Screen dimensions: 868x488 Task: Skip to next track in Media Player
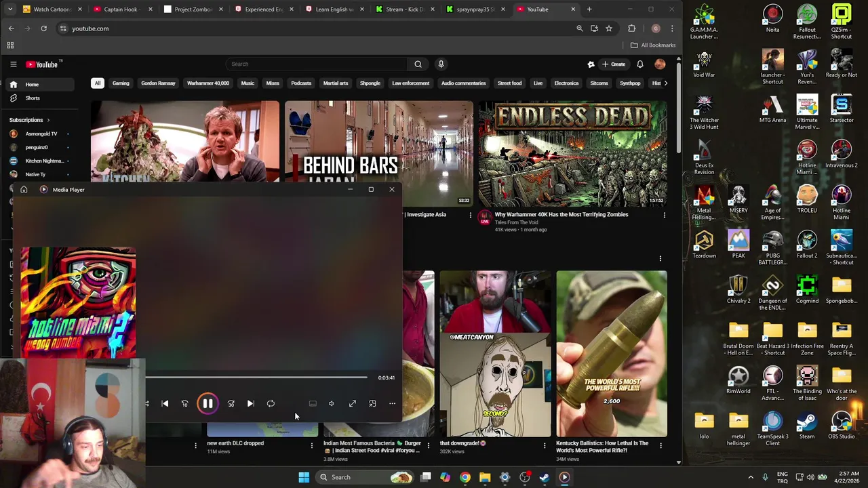(x=250, y=403)
